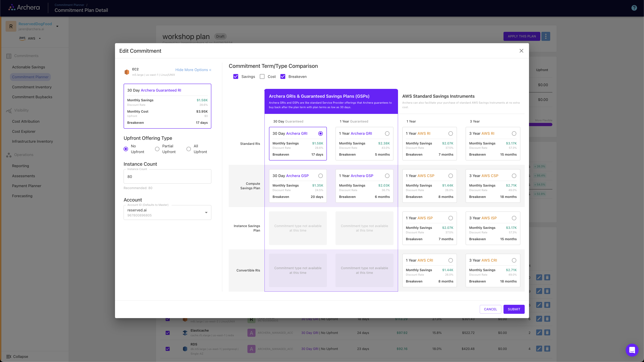644x362 pixels.
Task: Select the All Upfront radio option
Action: tap(188, 149)
